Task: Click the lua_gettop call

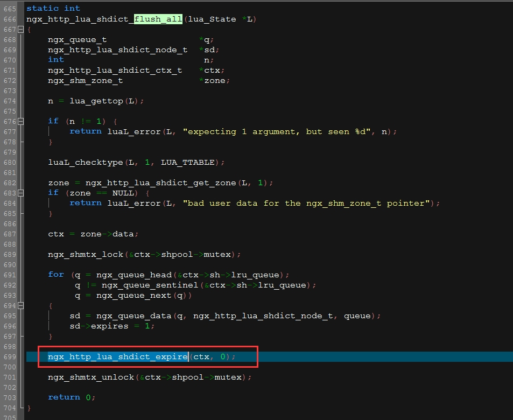Action: pyautogui.click(x=96, y=101)
